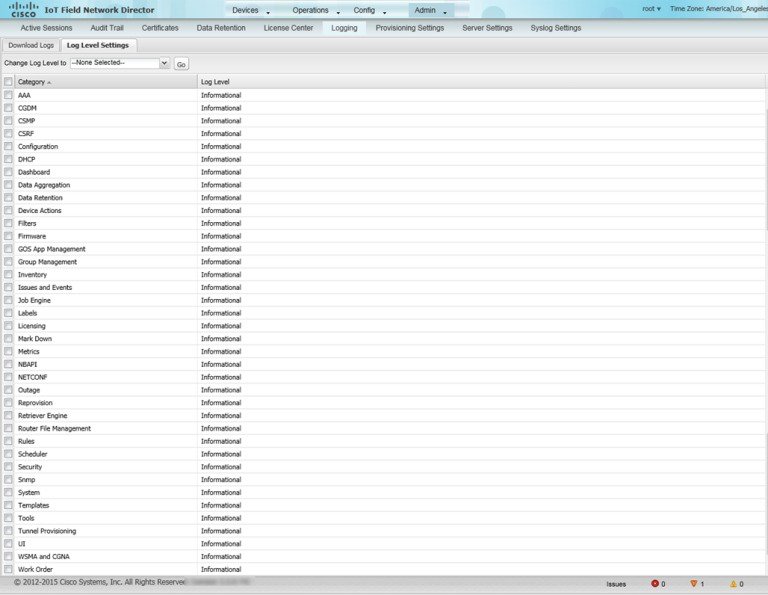Open the Audit Trail tab
The image size is (768, 595).
[107, 28]
